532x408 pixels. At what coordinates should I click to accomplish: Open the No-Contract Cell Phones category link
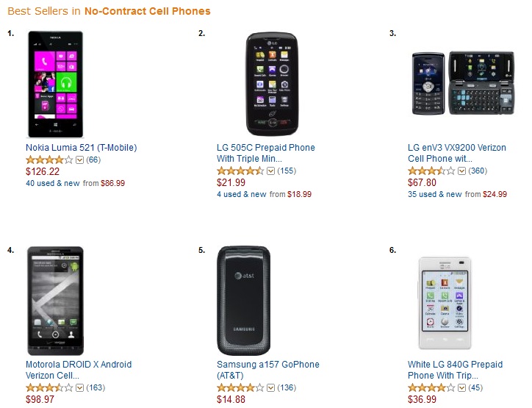(147, 11)
